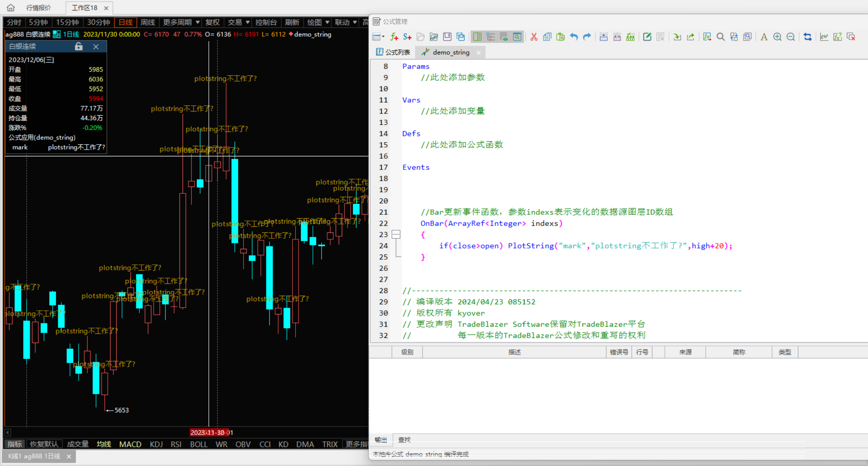Open the 联动 dropdown menu
The image size is (868, 466).
(346, 22)
